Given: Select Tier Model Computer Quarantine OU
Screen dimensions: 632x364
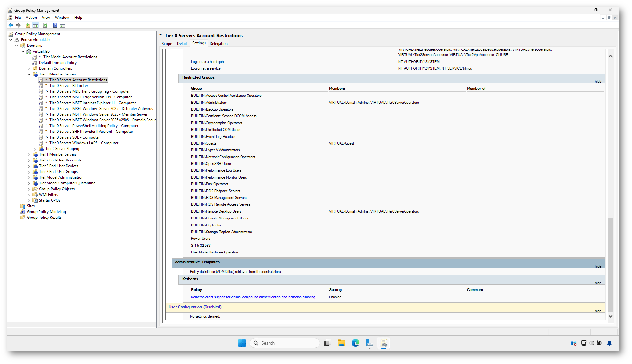Looking at the screenshot, I should 67,183.
